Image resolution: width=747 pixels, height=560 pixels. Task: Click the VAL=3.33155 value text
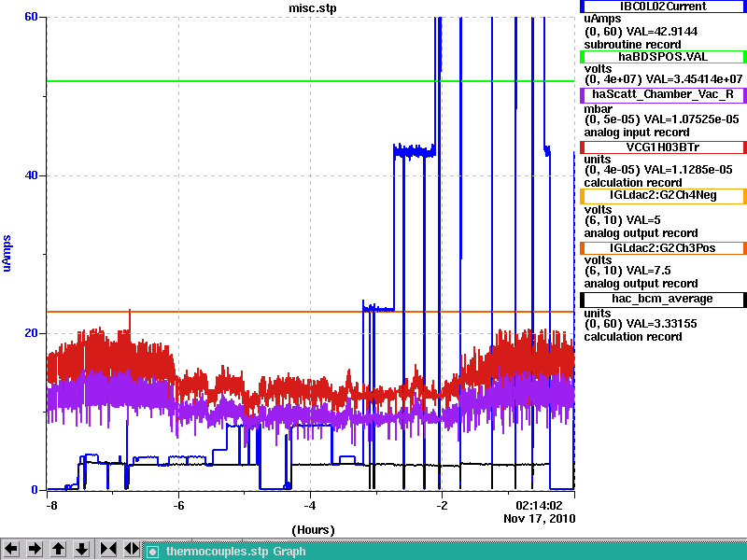click(x=661, y=324)
